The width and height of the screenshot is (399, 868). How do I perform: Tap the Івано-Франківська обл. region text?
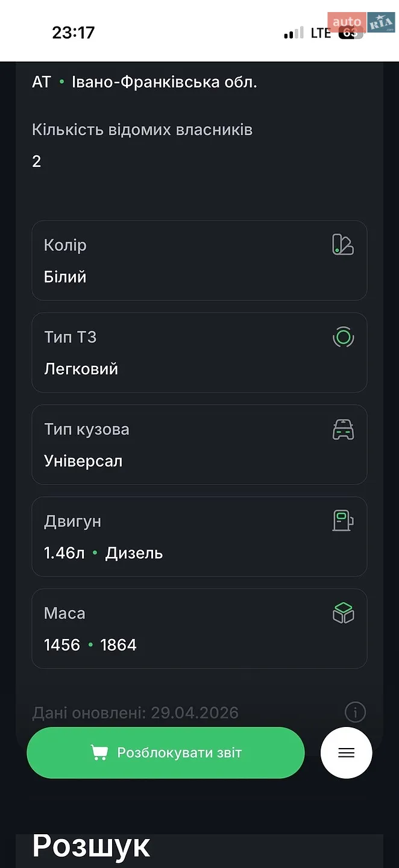tap(165, 82)
